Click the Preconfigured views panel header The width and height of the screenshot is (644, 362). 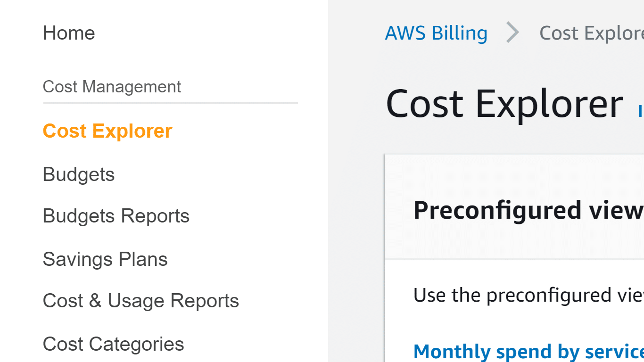[528, 210]
